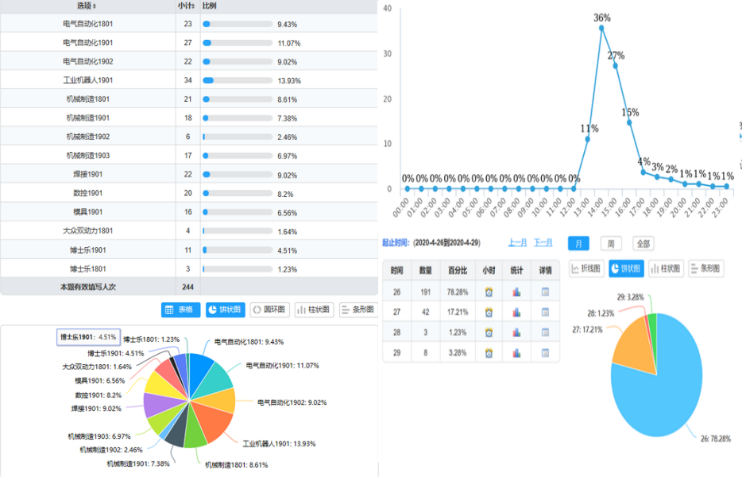Open the statistics chart icon for day 27
742x477 pixels.
[517, 312]
